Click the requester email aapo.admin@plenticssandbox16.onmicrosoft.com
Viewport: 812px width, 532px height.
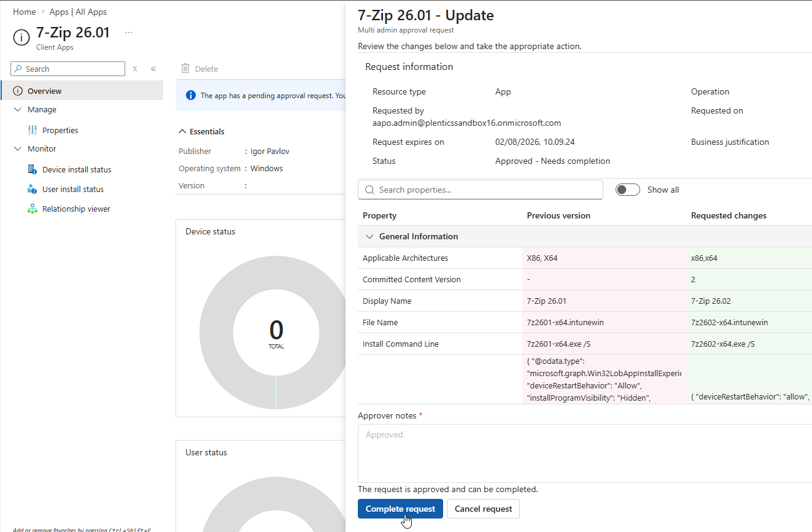point(466,123)
